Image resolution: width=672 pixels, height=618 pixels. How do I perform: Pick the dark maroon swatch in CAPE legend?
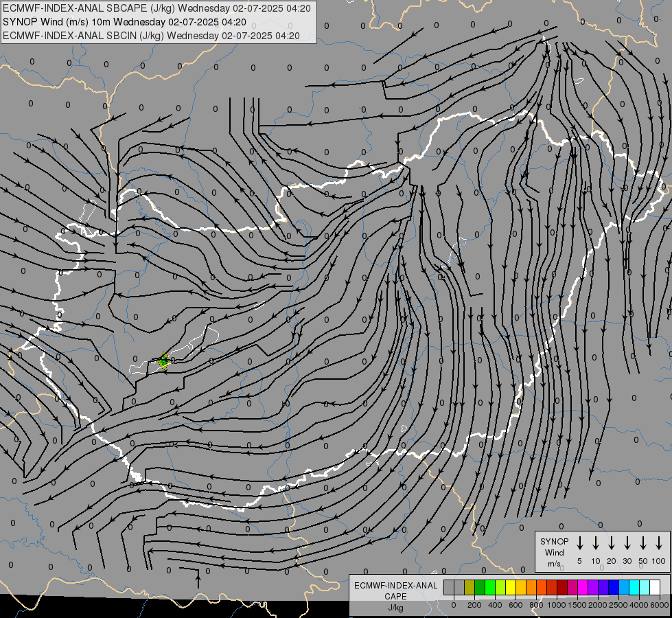click(562, 588)
